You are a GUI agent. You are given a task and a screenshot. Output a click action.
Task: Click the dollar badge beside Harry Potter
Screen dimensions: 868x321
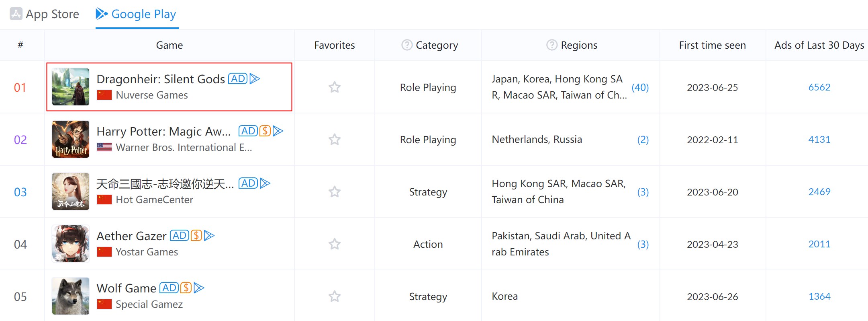[265, 131]
